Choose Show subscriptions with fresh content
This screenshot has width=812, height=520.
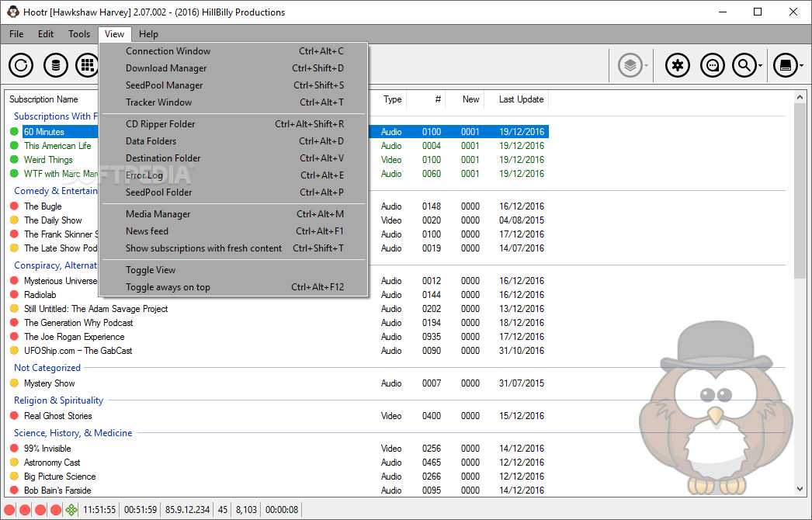coord(234,248)
